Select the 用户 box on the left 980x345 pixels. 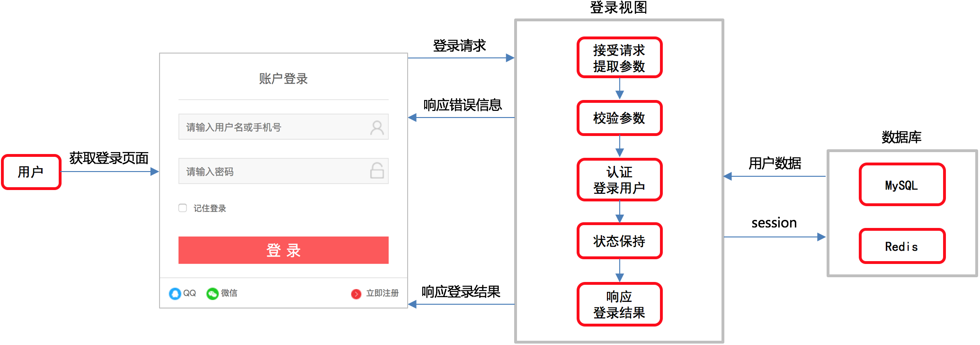[31, 172]
